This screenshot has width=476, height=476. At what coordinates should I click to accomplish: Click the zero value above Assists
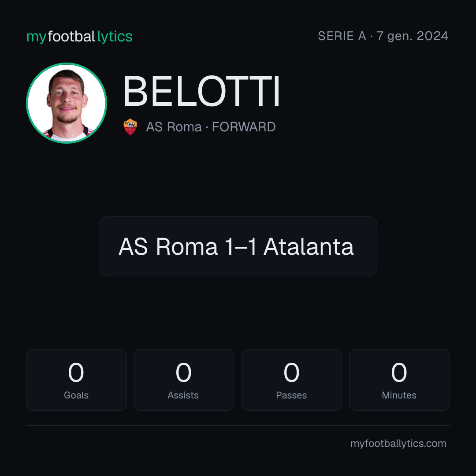[184, 372]
